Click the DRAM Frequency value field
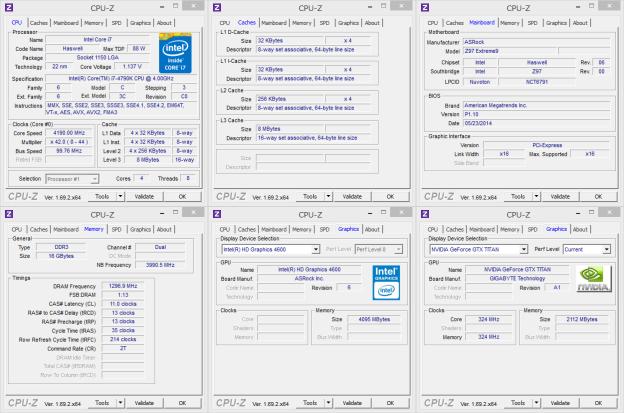The width and height of the screenshot is (624, 413). [123, 286]
